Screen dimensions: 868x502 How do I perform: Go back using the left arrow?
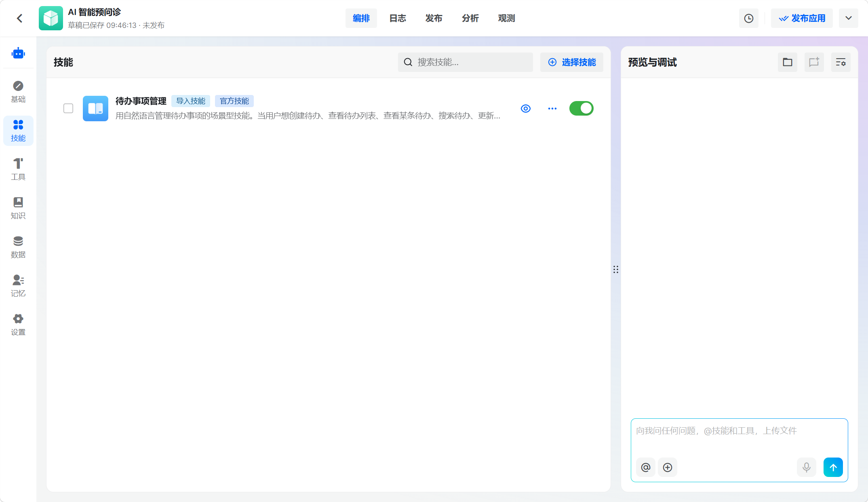click(x=19, y=18)
